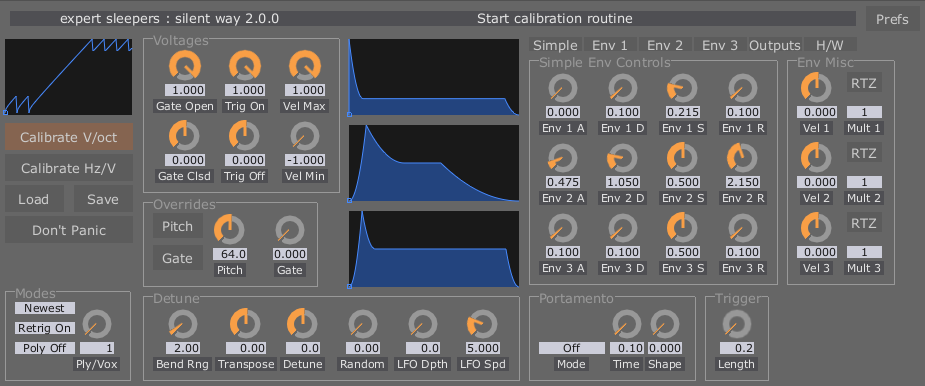
Task: Toggle RTZ for envelope 3
Action: pos(864,223)
